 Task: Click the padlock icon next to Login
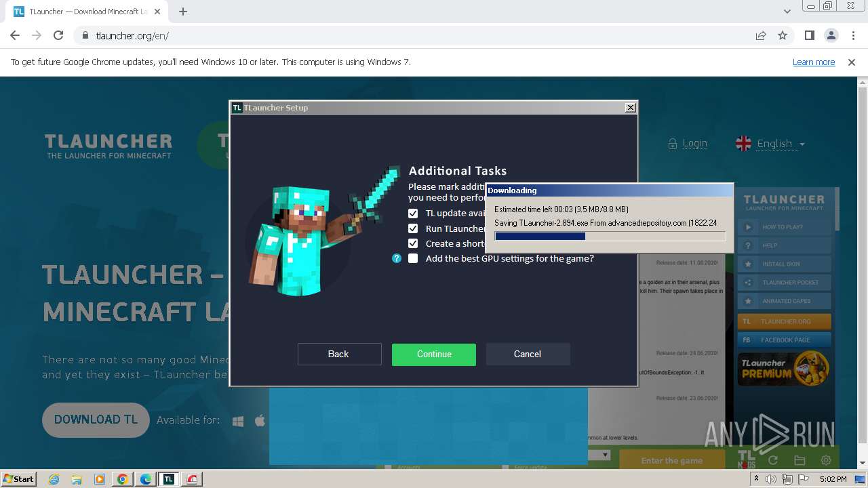tap(673, 144)
